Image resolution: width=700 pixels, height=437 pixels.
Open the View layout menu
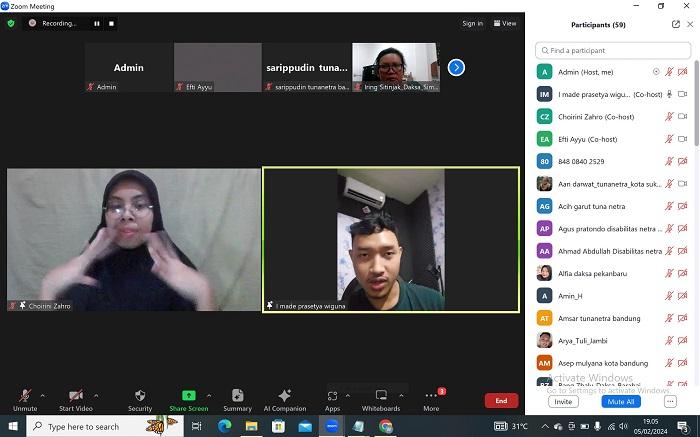click(505, 23)
